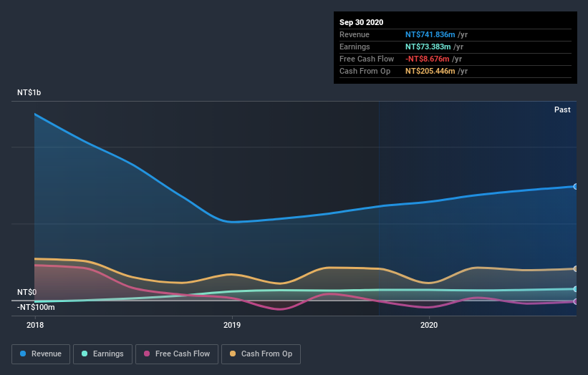Toggle the Cash From Op legend button
588x375 pixels.
click(261, 354)
